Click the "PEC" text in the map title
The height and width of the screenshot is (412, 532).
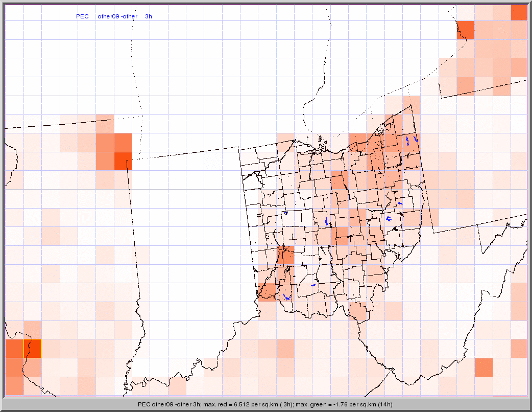coord(82,16)
